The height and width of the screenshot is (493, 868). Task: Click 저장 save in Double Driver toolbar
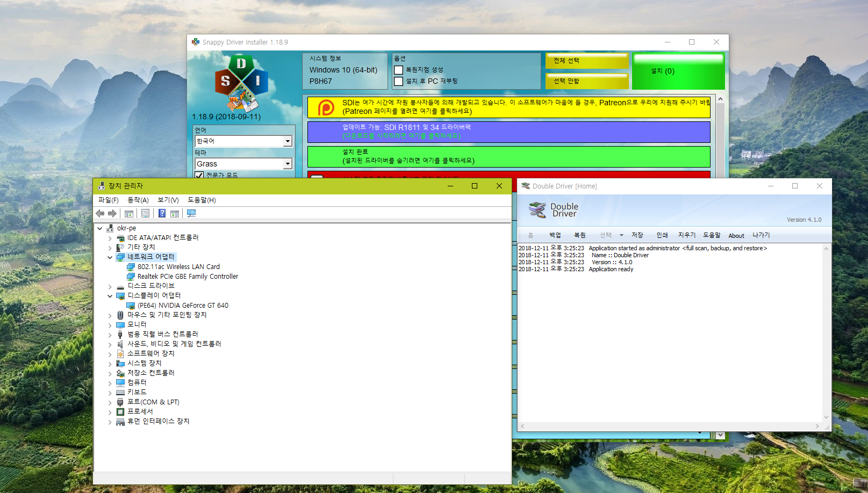[x=637, y=235]
